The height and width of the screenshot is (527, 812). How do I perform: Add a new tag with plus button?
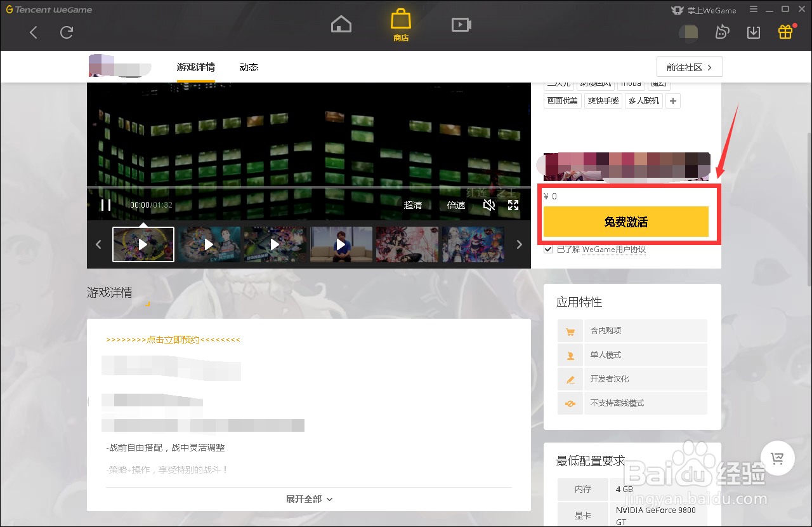(x=674, y=101)
